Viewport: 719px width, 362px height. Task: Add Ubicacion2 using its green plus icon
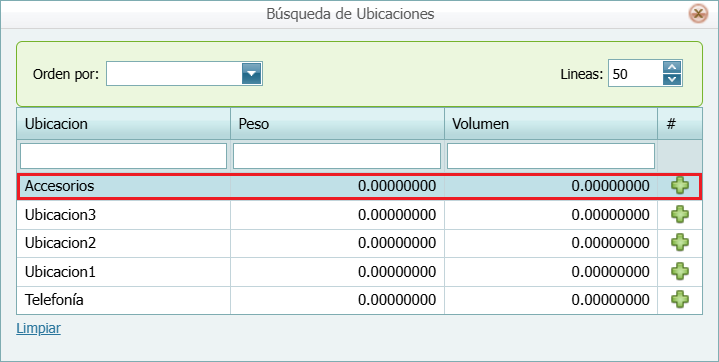pyautogui.click(x=680, y=243)
